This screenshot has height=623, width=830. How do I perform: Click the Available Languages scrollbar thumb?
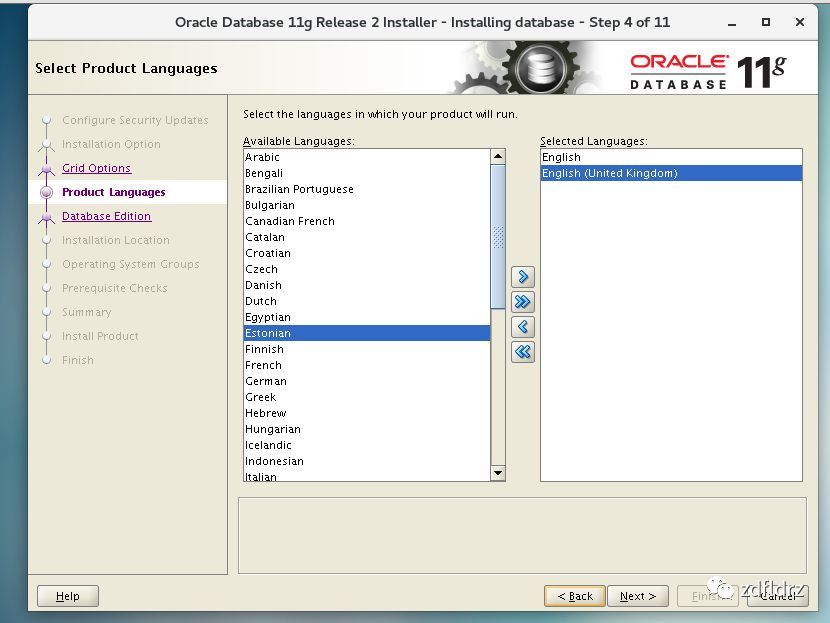pyautogui.click(x=498, y=236)
